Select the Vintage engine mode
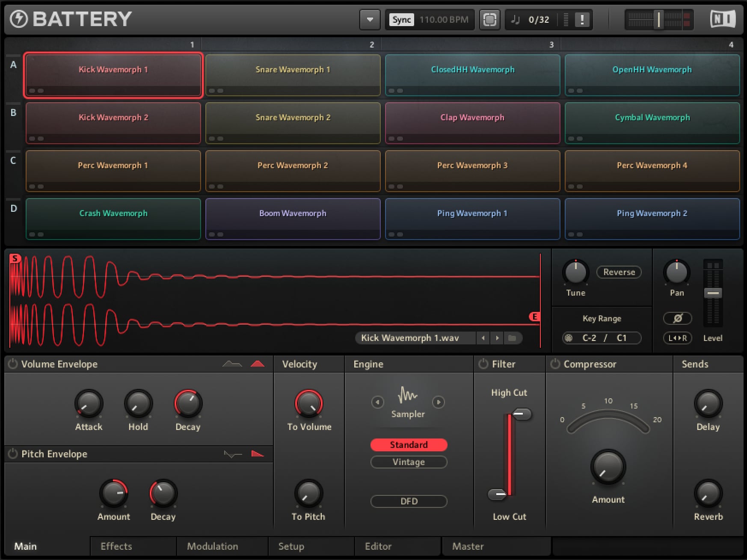The width and height of the screenshot is (747, 560). 409,462
